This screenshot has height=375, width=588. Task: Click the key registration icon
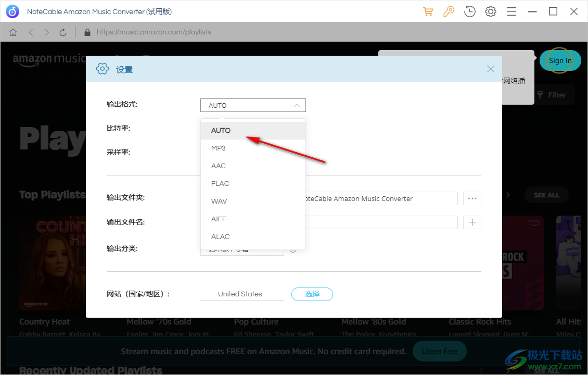449,11
